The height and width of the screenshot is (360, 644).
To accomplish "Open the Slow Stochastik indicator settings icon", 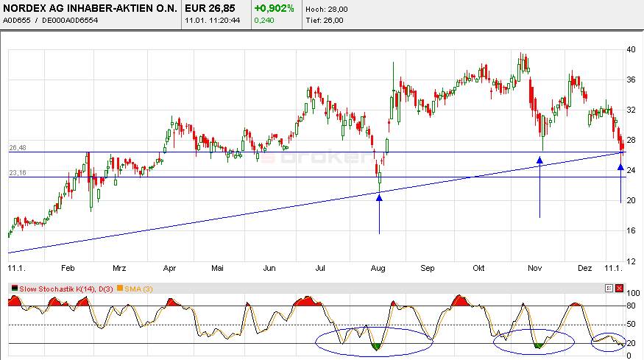I will click(x=609, y=289).
